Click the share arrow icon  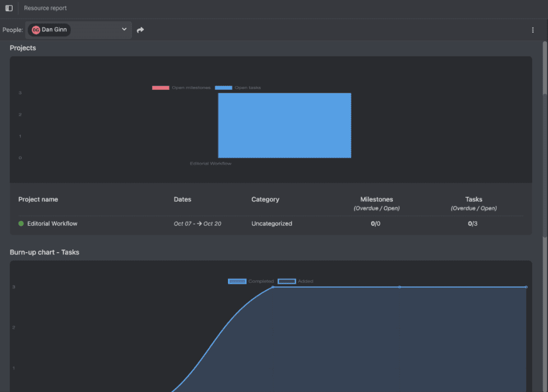[x=140, y=30]
